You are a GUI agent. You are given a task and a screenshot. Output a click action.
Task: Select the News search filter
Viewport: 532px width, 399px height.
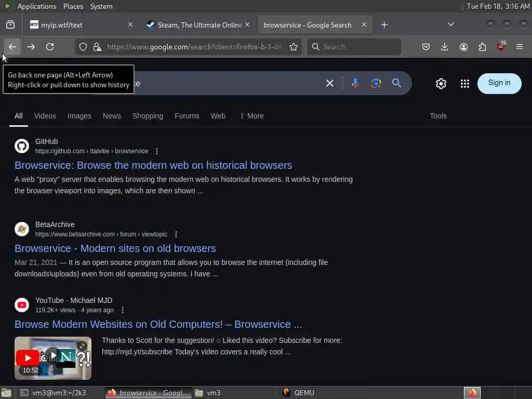click(112, 116)
